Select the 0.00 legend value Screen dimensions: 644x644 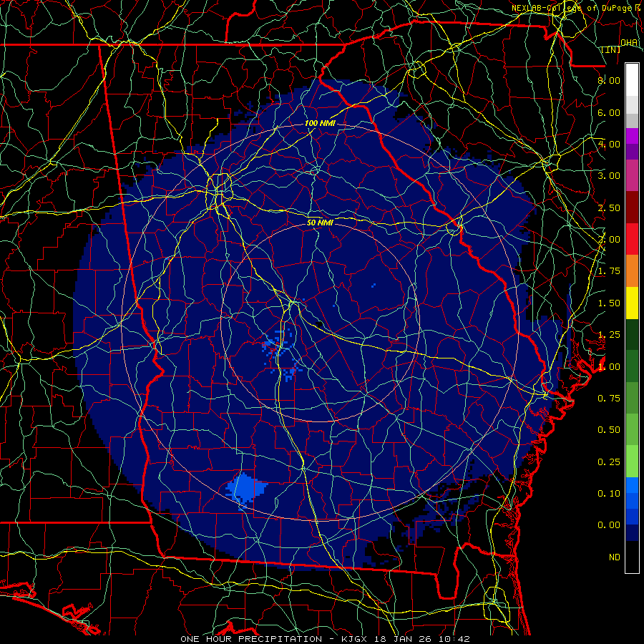point(609,525)
